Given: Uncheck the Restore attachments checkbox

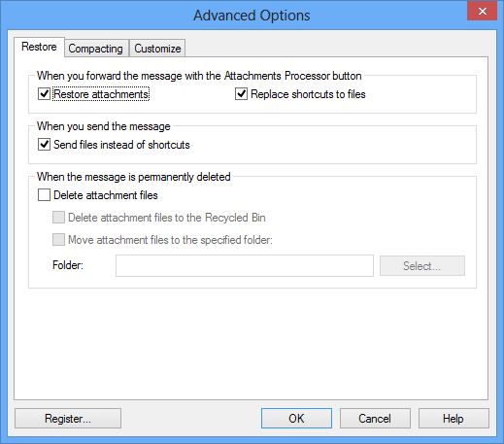Looking at the screenshot, I should (x=44, y=94).
